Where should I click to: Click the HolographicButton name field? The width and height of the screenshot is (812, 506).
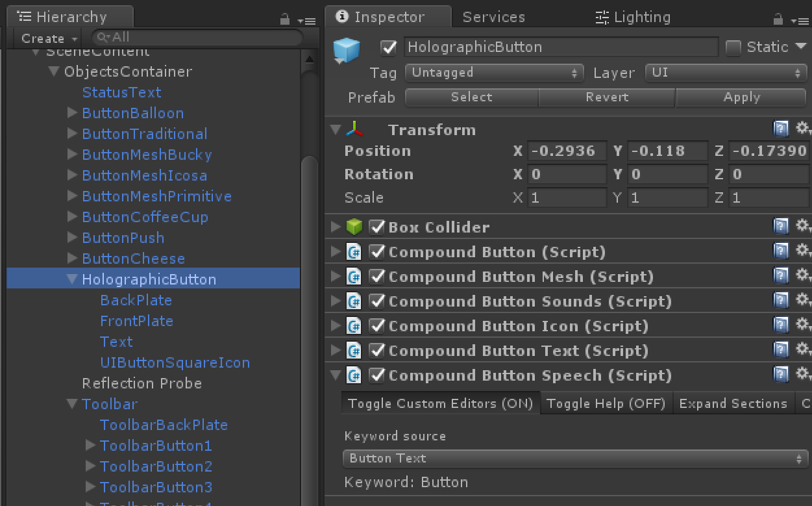[561, 47]
